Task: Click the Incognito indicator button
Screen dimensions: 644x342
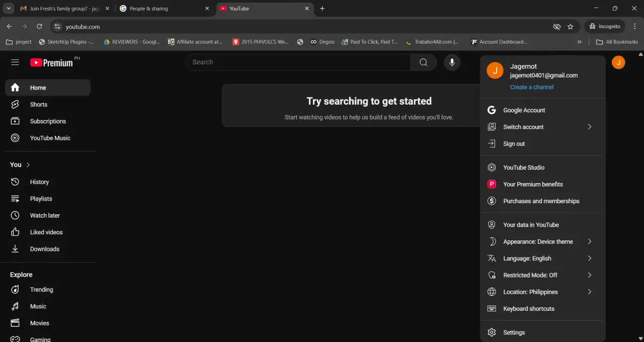Action: click(605, 26)
